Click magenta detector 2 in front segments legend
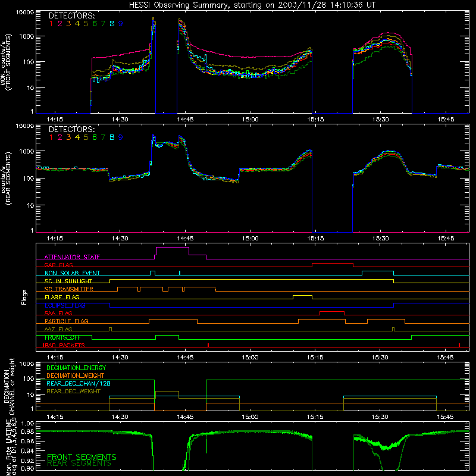This screenshot has width=476, height=476. click(x=60, y=24)
